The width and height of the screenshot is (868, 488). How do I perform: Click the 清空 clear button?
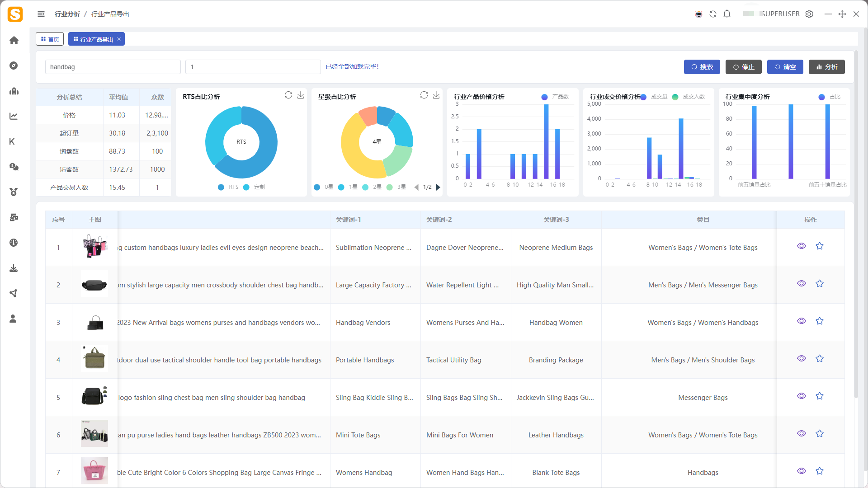click(785, 67)
